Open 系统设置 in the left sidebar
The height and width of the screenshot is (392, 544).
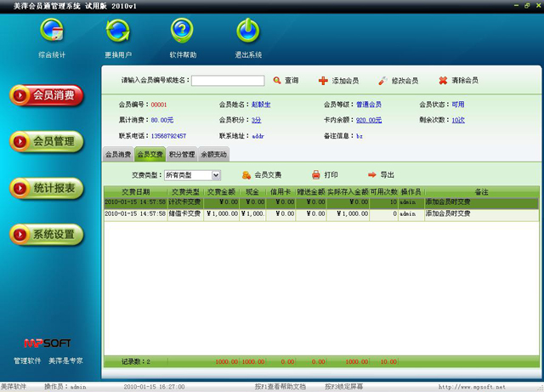pos(48,234)
